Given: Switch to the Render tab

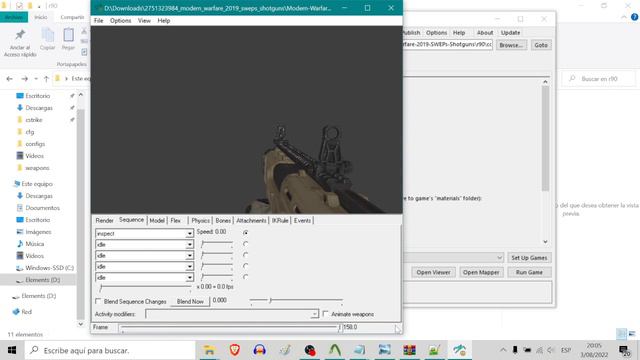Looking at the screenshot, I should (104, 220).
